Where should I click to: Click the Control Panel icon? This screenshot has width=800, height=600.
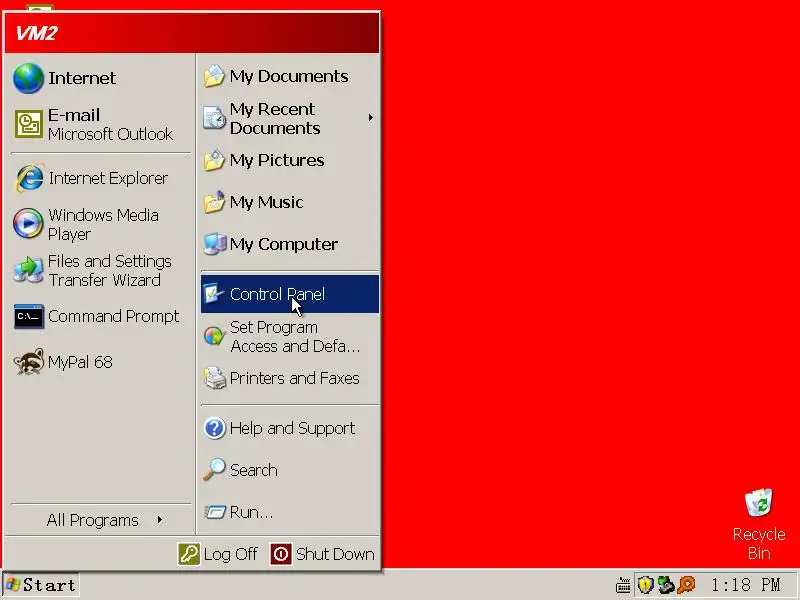pyautogui.click(x=213, y=294)
